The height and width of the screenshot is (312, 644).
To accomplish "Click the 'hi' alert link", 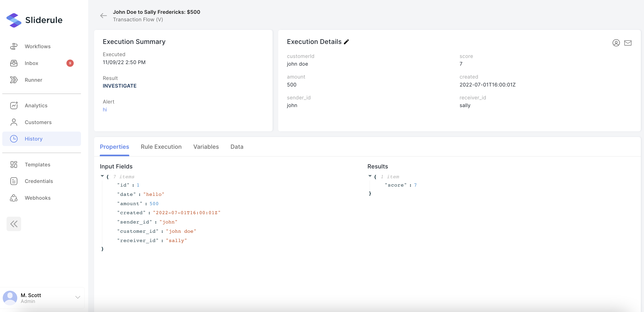I will point(105,110).
